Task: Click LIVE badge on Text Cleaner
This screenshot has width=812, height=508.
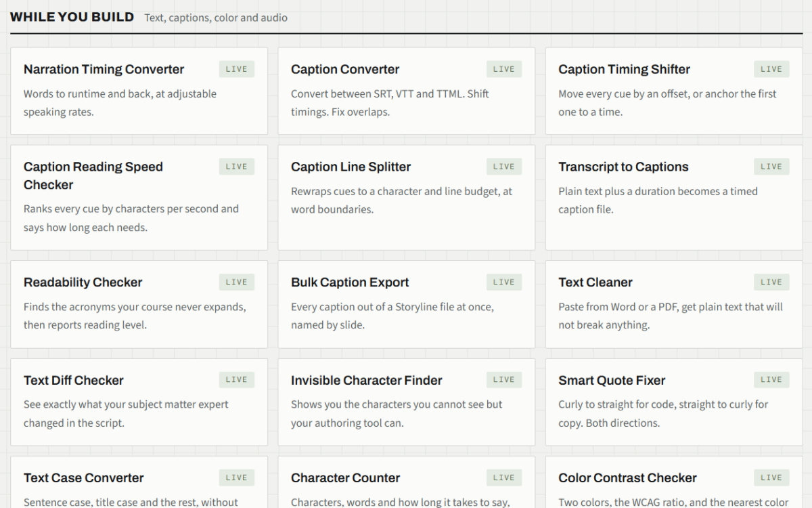Action: (x=771, y=282)
